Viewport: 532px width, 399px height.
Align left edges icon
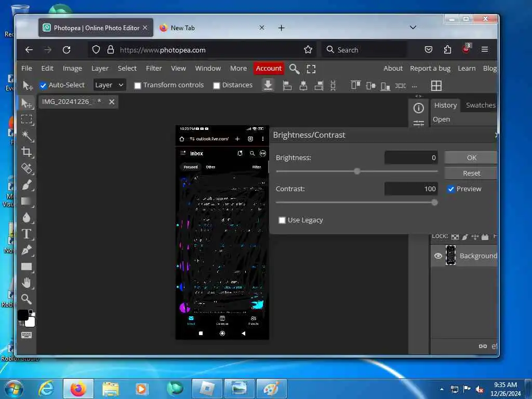point(287,86)
